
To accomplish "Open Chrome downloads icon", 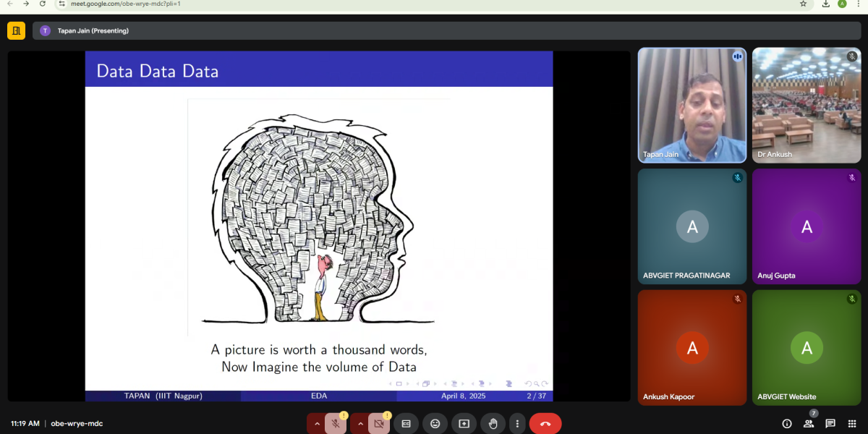I will point(826,4).
